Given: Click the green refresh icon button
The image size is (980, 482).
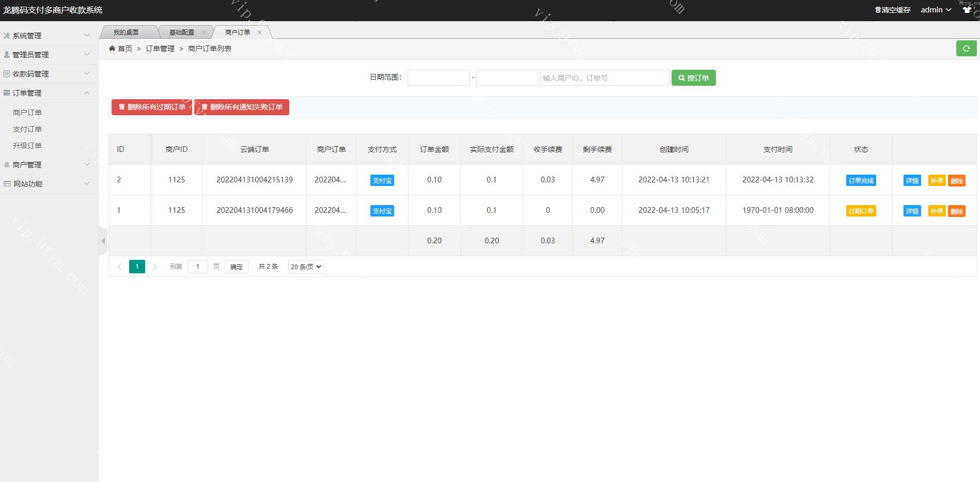Looking at the screenshot, I should 966,49.
